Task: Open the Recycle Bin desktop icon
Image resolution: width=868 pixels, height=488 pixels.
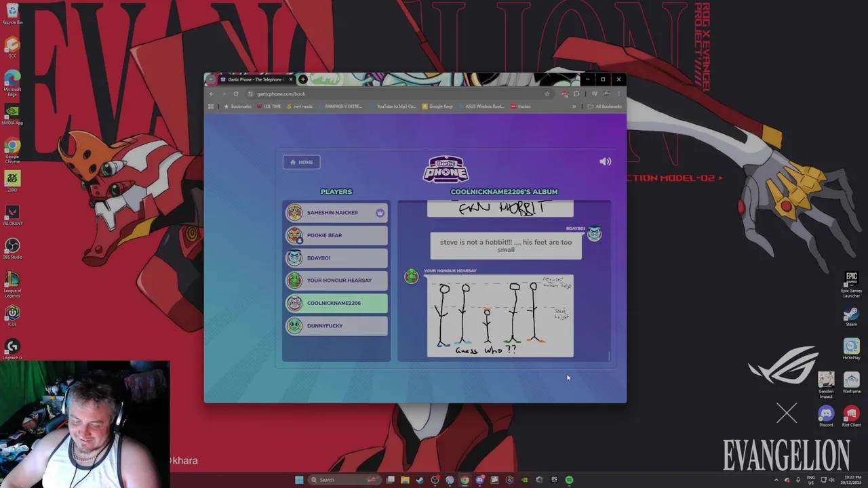Action: pyautogui.click(x=12, y=14)
